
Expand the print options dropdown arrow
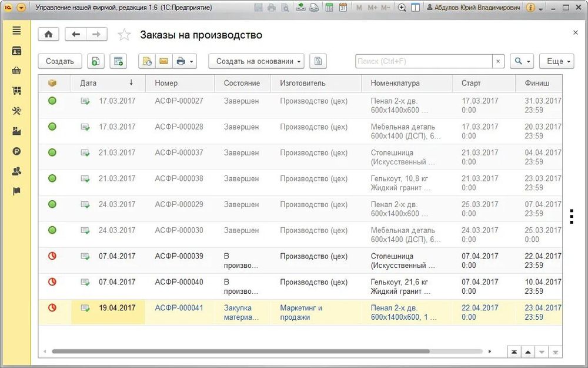click(192, 62)
